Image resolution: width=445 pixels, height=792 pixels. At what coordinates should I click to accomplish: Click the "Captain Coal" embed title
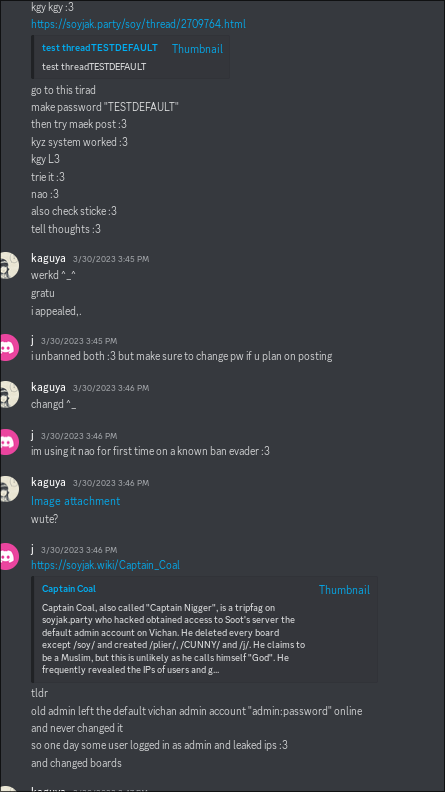click(x=69, y=588)
